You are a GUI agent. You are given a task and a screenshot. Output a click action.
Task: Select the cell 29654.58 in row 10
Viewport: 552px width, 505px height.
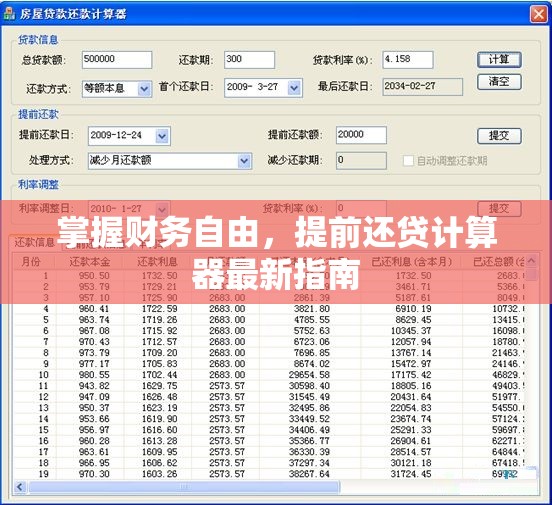pyautogui.click(x=309, y=375)
